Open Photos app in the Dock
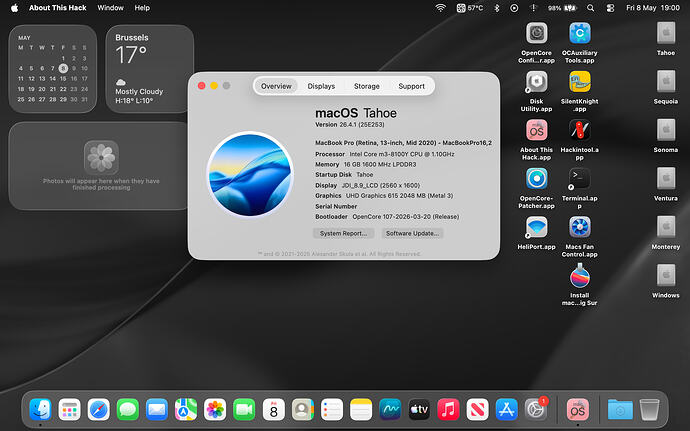690x431 pixels. coord(215,409)
